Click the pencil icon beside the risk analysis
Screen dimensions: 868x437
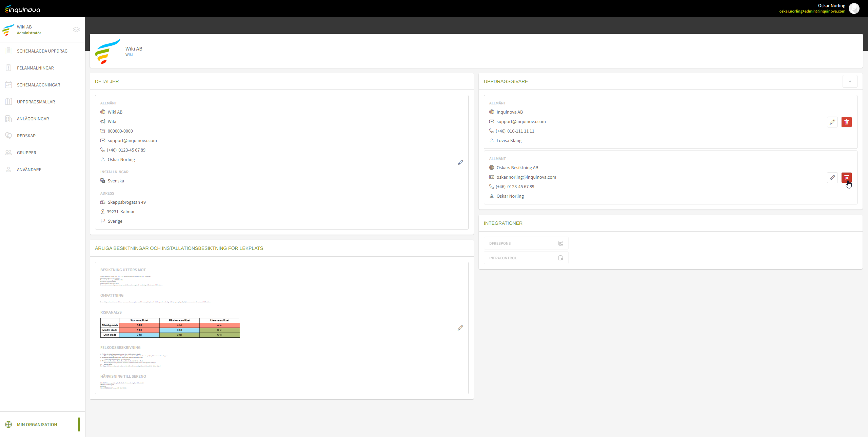[460, 328]
